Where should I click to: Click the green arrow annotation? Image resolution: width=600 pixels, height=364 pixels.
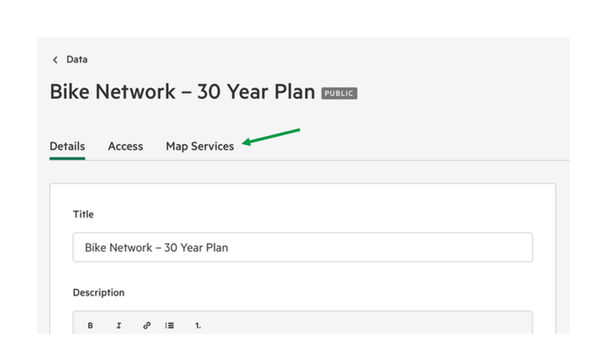[271, 137]
